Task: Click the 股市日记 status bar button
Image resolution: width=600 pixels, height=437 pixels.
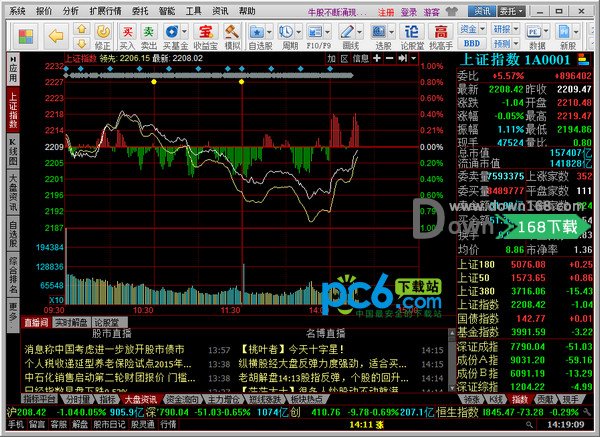Action: pyautogui.click(x=109, y=424)
